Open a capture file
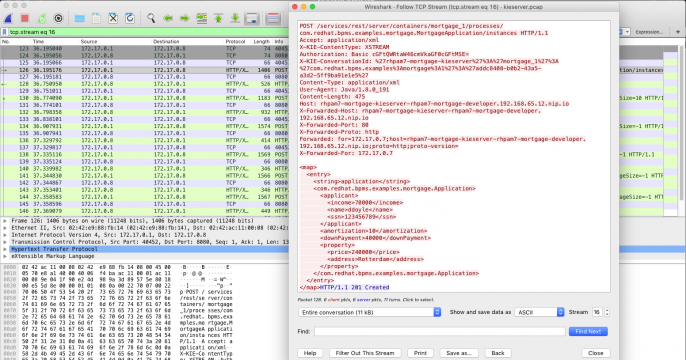This screenshot has width=686, height=360. click(80, 18)
